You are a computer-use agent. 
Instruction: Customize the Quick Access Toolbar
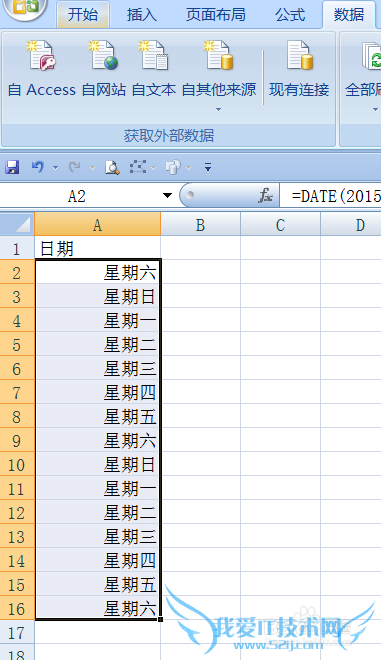pos(208,167)
